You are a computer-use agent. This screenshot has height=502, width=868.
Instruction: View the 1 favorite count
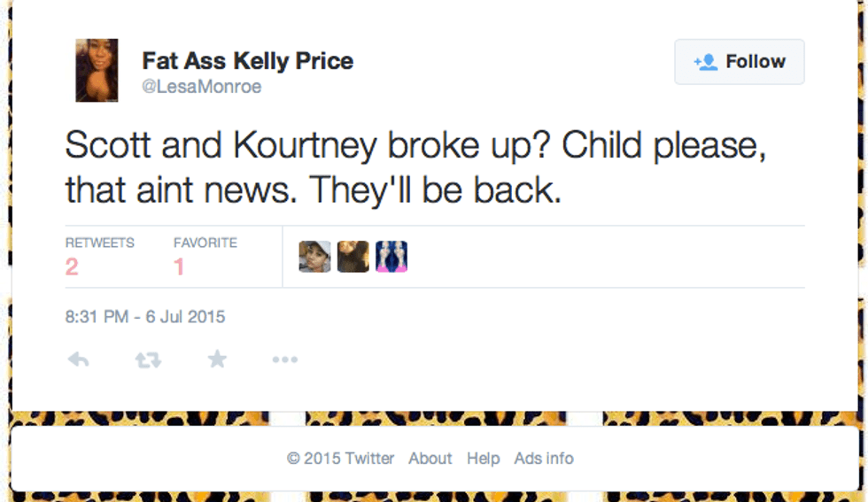179,266
